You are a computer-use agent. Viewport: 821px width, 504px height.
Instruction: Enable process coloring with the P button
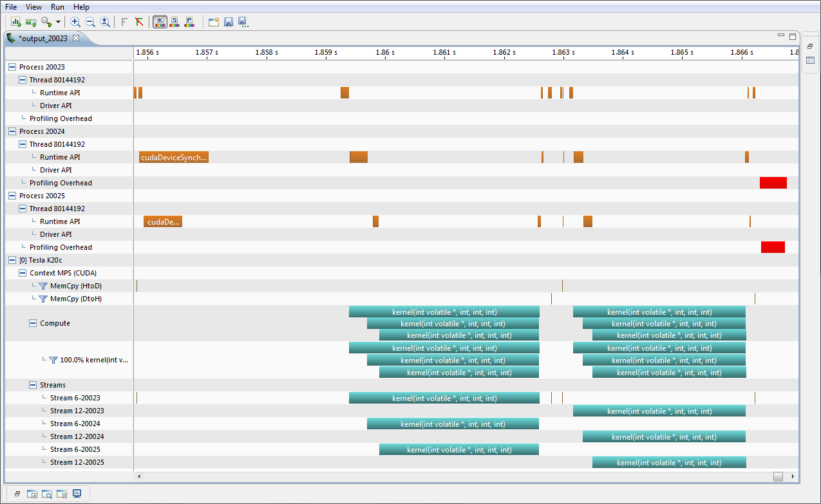tap(189, 21)
